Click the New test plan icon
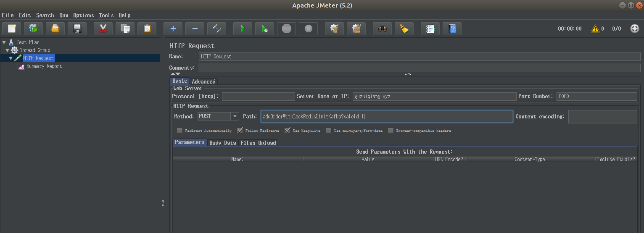644x233 pixels. (x=12, y=29)
